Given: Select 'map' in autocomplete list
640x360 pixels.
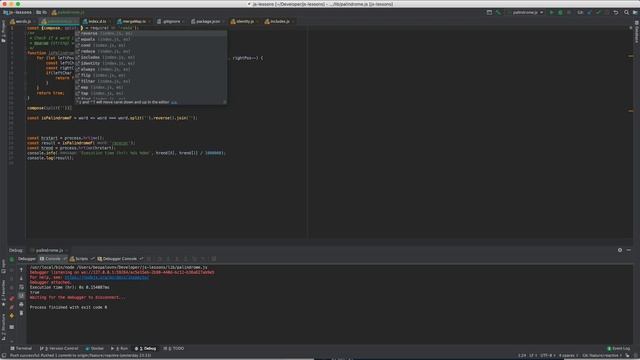Looking at the screenshot, I should (151, 87).
